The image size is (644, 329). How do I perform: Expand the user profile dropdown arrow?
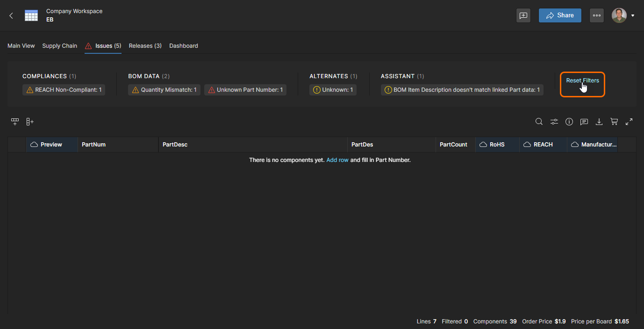click(x=633, y=15)
